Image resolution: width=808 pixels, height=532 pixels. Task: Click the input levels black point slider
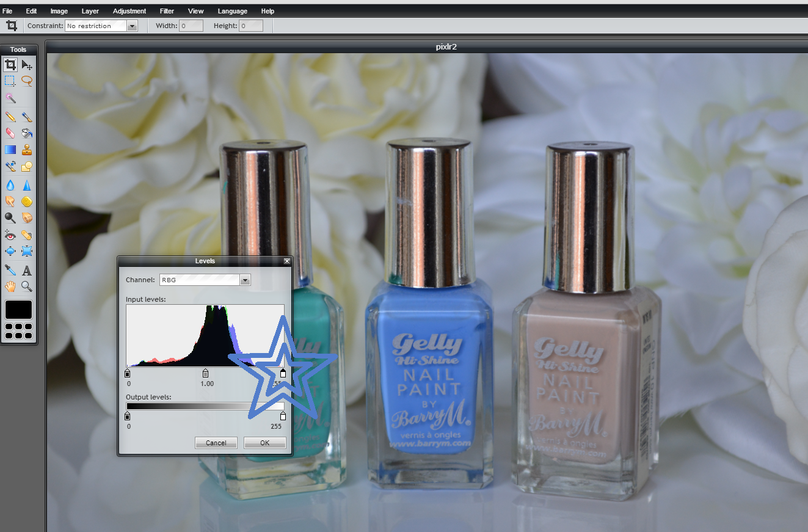coord(128,373)
